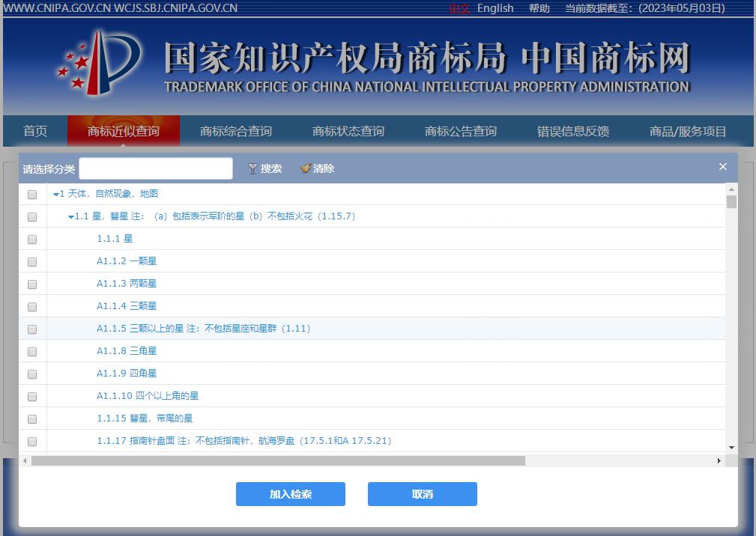Click the broom clear icon

point(305,168)
